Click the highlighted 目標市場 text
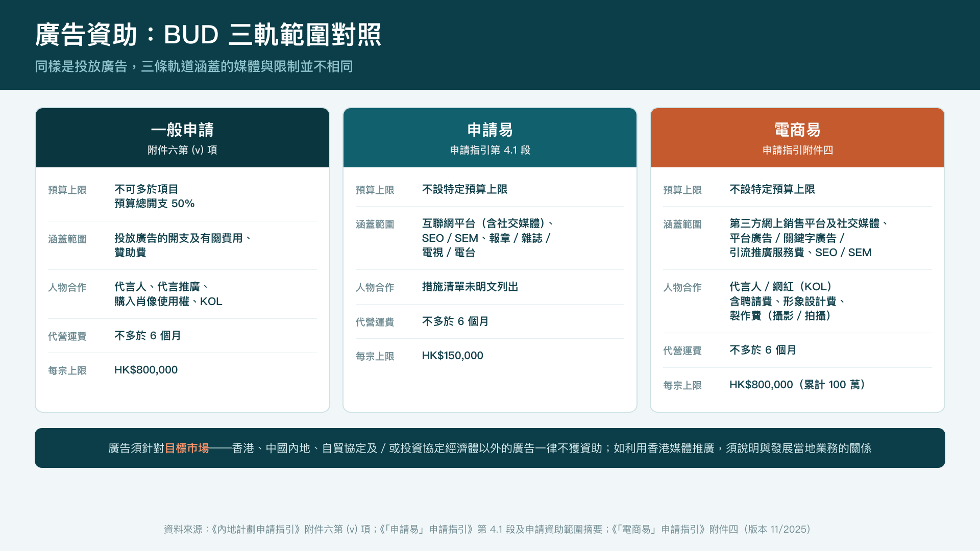Image resolution: width=980 pixels, height=551 pixels. click(x=187, y=448)
